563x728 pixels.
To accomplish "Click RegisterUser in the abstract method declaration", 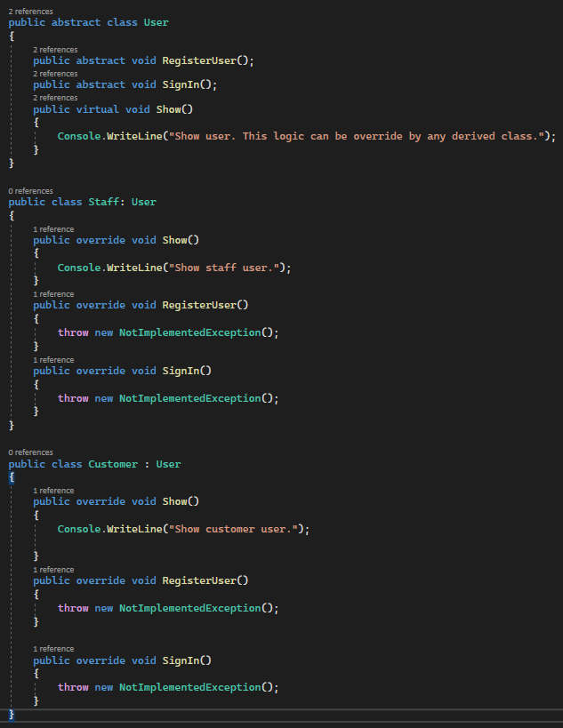I will click(x=199, y=60).
